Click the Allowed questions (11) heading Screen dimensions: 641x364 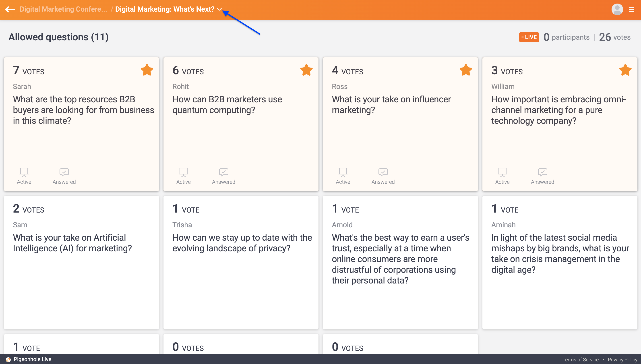tap(58, 37)
